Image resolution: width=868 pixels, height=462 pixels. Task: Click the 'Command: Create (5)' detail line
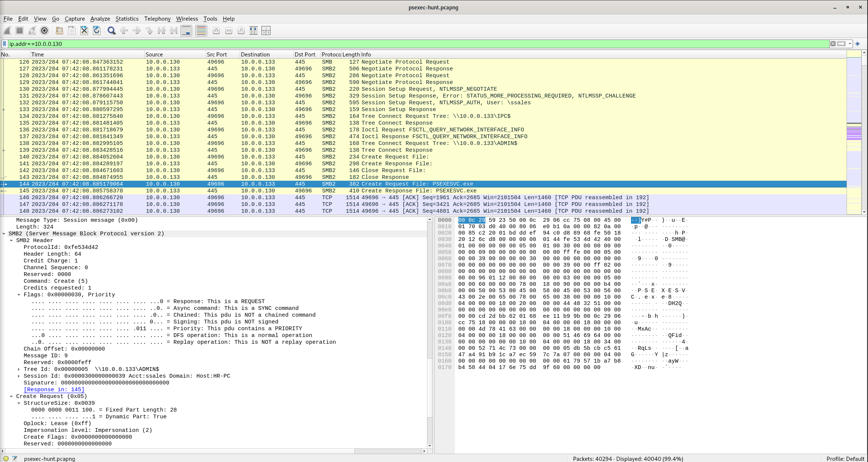coord(56,281)
